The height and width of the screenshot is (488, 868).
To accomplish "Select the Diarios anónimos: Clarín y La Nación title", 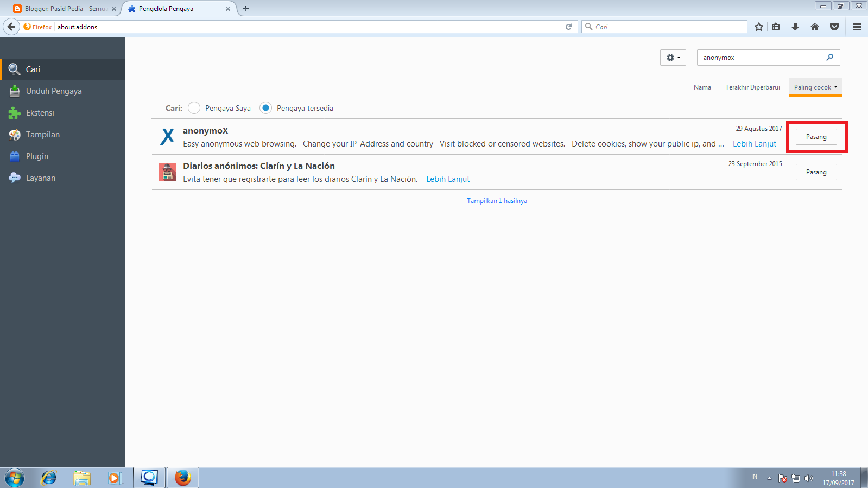I will pos(259,166).
